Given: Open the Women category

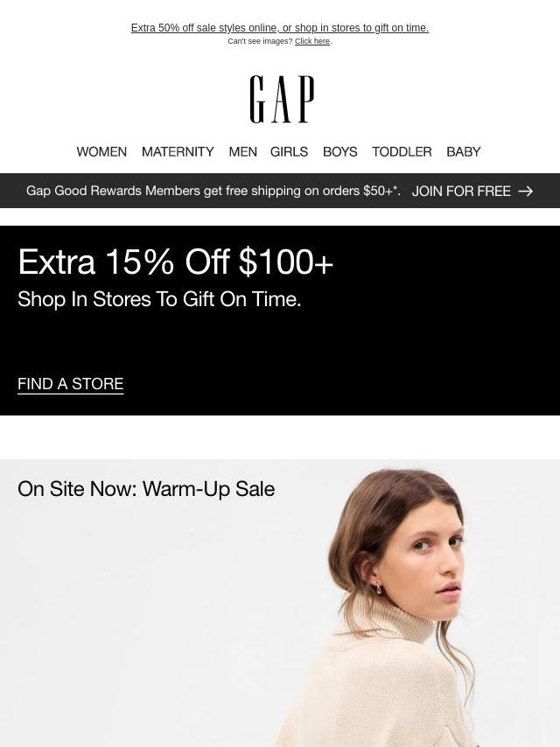Looking at the screenshot, I should [x=101, y=151].
